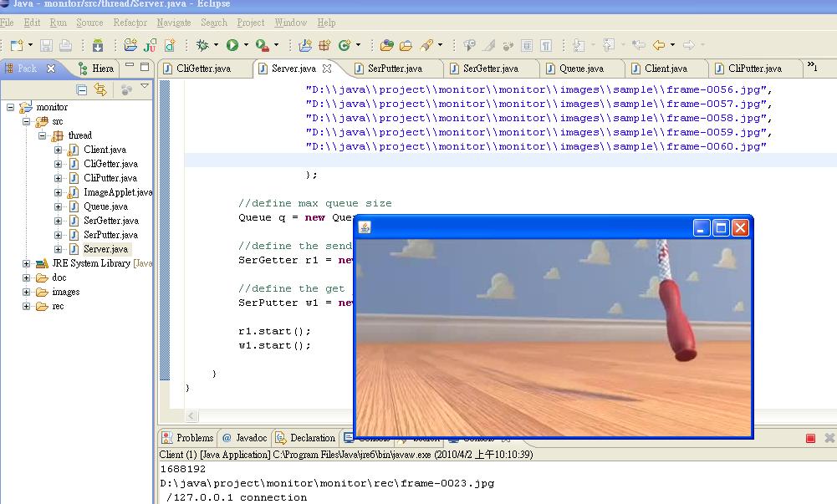Open the Refactor menu
Image resolution: width=837 pixels, height=504 pixels.
click(130, 23)
